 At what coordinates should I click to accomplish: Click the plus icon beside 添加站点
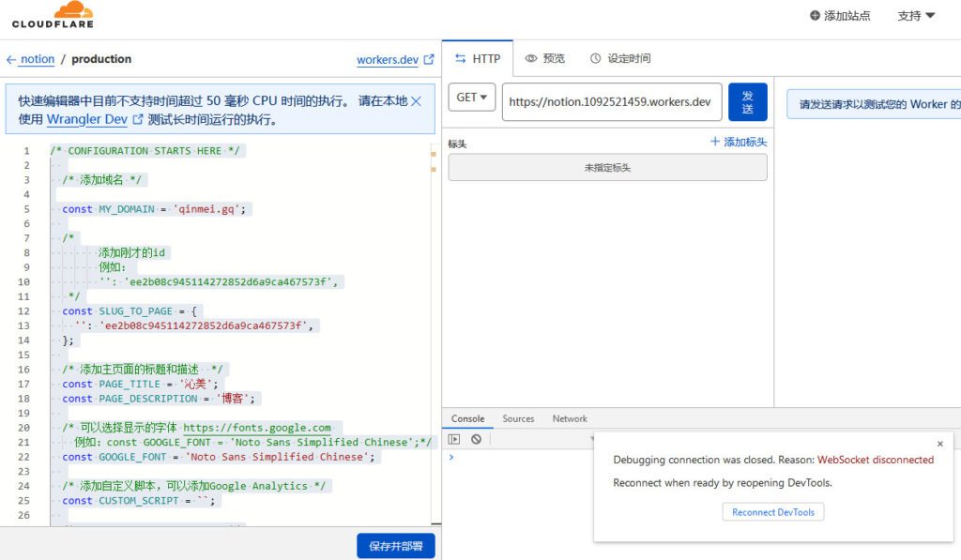click(x=815, y=15)
